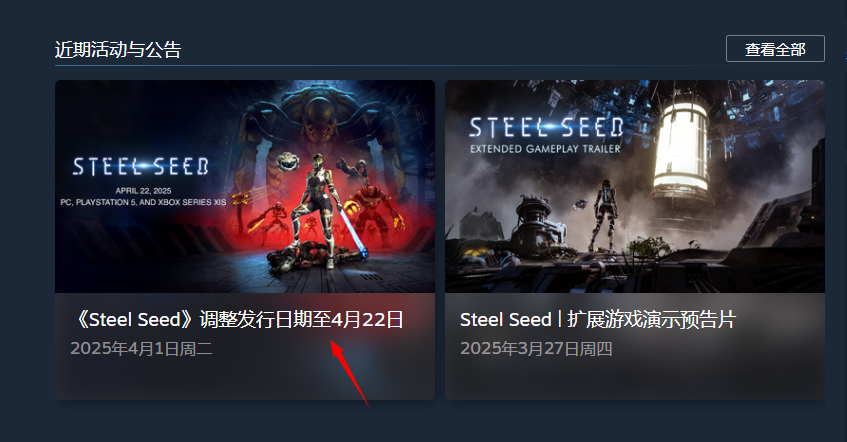Select the STEEL SEED logo in left artwork
Screen dimensions: 847x442
tap(140, 167)
